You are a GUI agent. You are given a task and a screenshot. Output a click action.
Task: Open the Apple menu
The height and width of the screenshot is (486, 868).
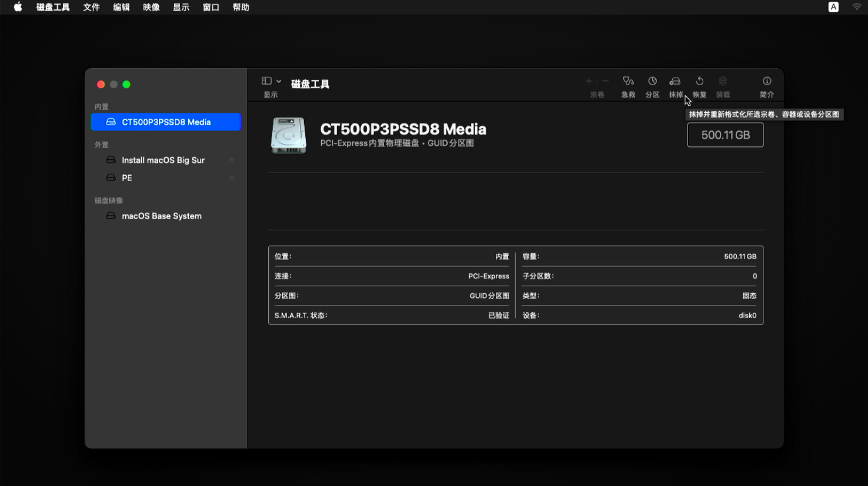tap(18, 7)
